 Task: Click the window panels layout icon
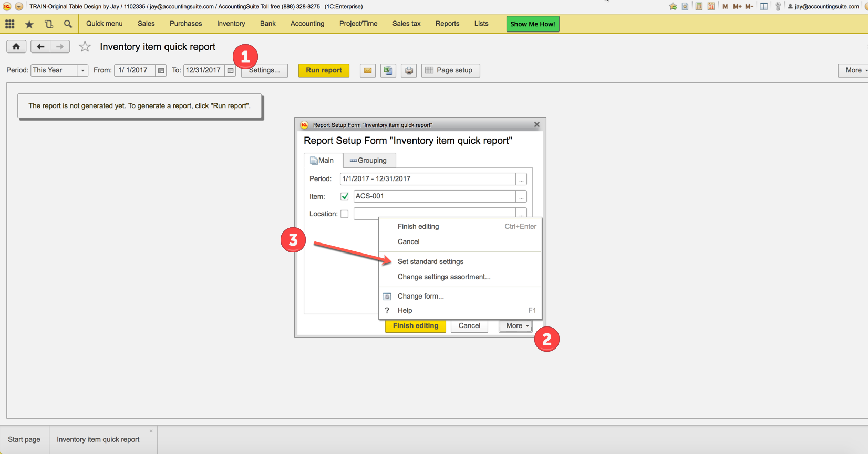pyautogui.click(x=764, y=6)
